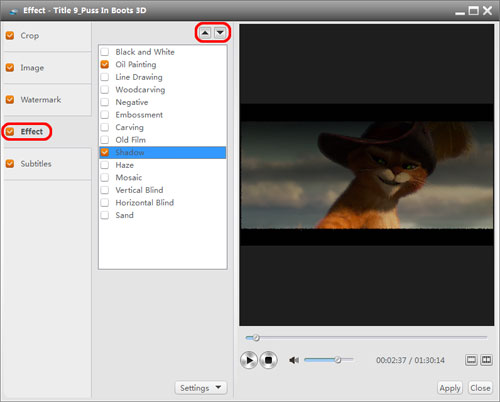Select the 'Sand' list row
Screen dimensions: 500x402
tap(163, 215)
